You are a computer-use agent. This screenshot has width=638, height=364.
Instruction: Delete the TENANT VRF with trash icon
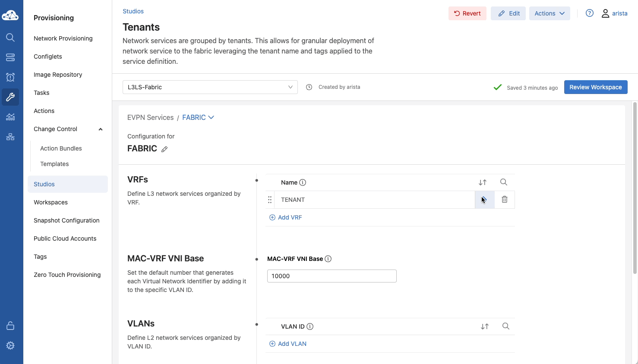tap(504, 200)
